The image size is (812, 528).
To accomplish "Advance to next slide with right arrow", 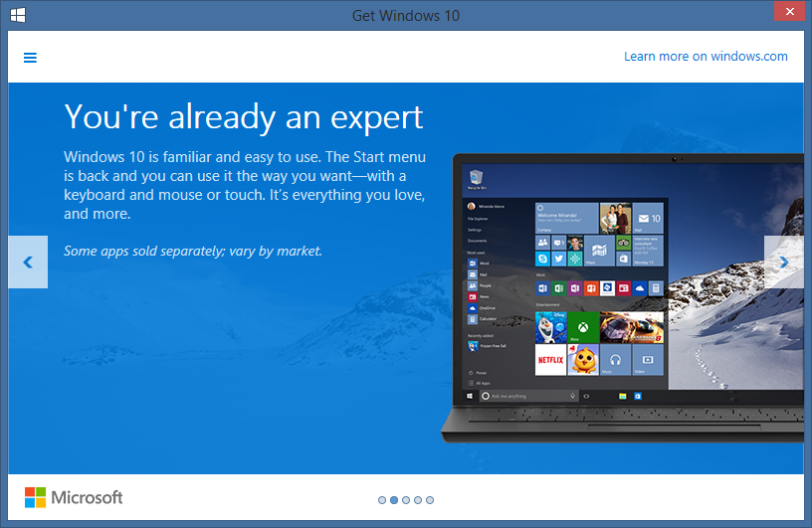I will [783, 262].
